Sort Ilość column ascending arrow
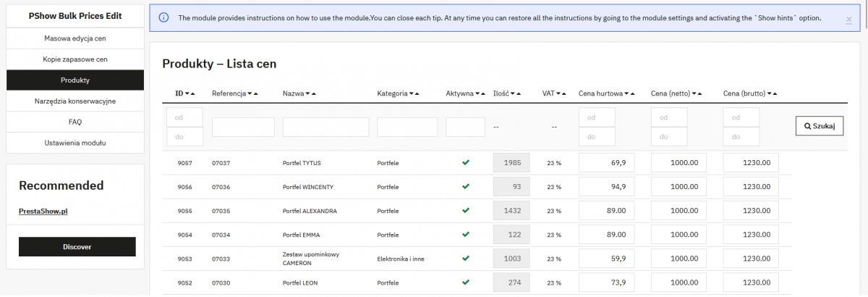 click(519, 93)
